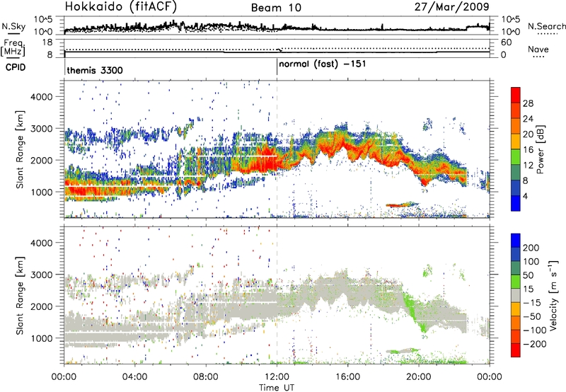
Task: Click the '16:00' time axis tick label
Action: tap(347, 377)
